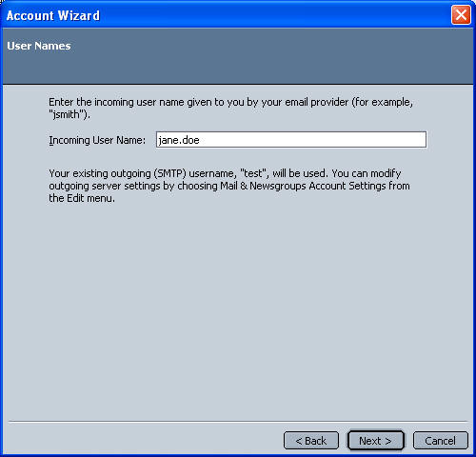This screenshot has height=457, width=476.
Task: Click the Next > button
Action: tap(376, 441)
